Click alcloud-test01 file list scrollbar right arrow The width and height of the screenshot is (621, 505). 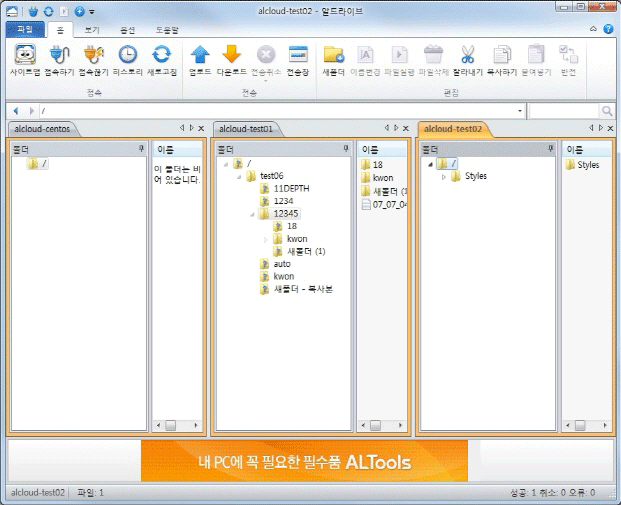tap(401, 425)
